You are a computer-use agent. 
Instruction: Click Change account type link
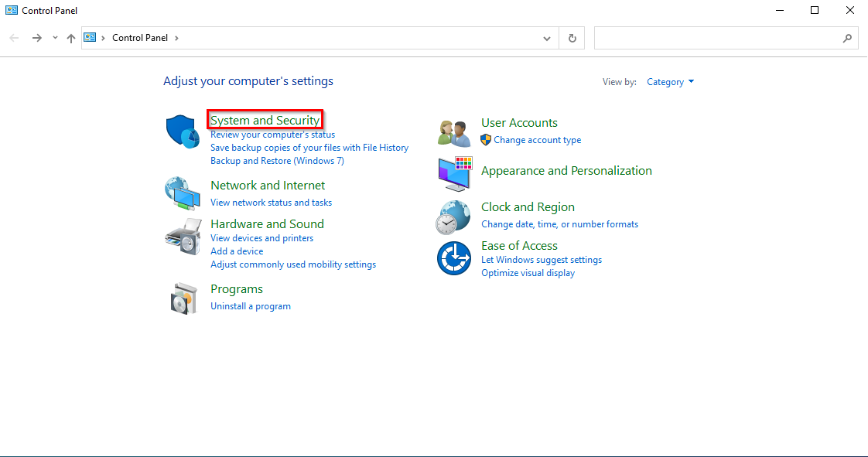point(538,140)
